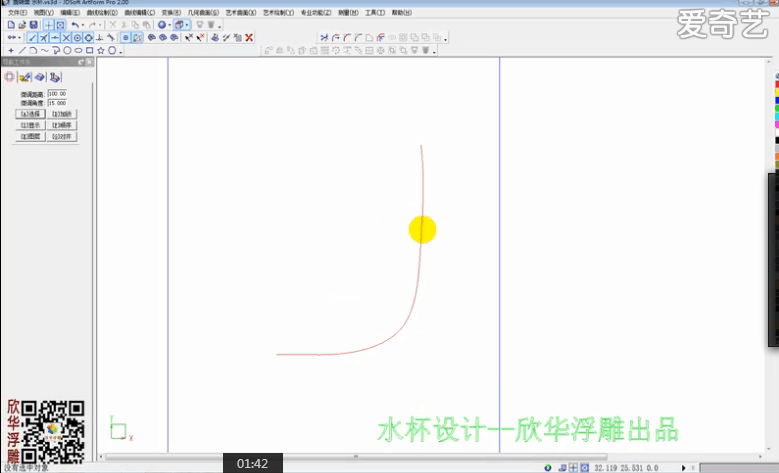
Task: Open the 帮助(H) menu
Action: (x=401, y=12)
